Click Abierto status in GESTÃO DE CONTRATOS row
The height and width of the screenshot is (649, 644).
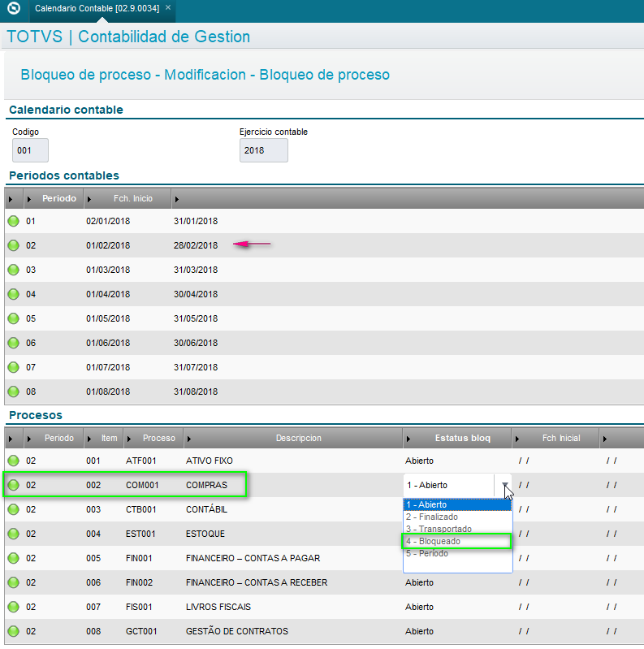click(419, 632)
